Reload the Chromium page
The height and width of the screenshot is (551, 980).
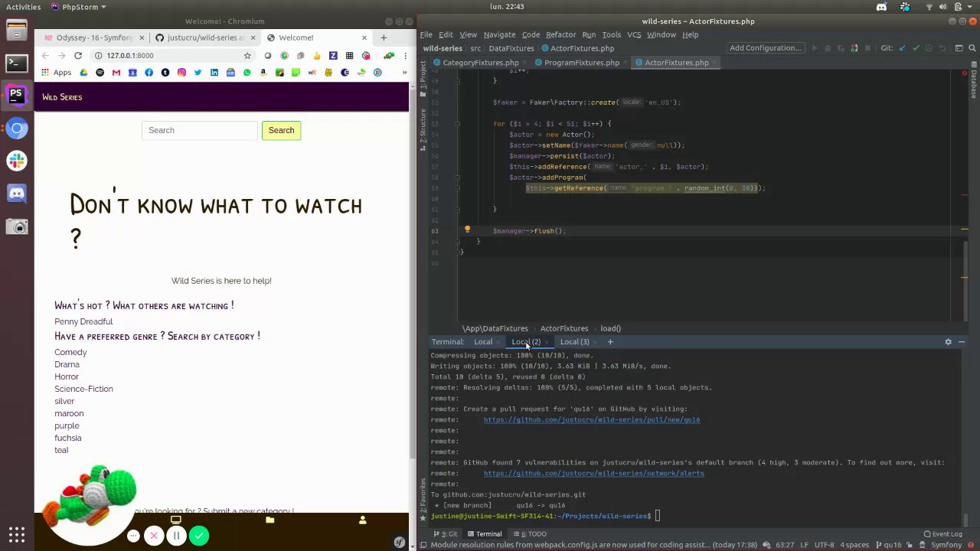(x=77, y=56)
